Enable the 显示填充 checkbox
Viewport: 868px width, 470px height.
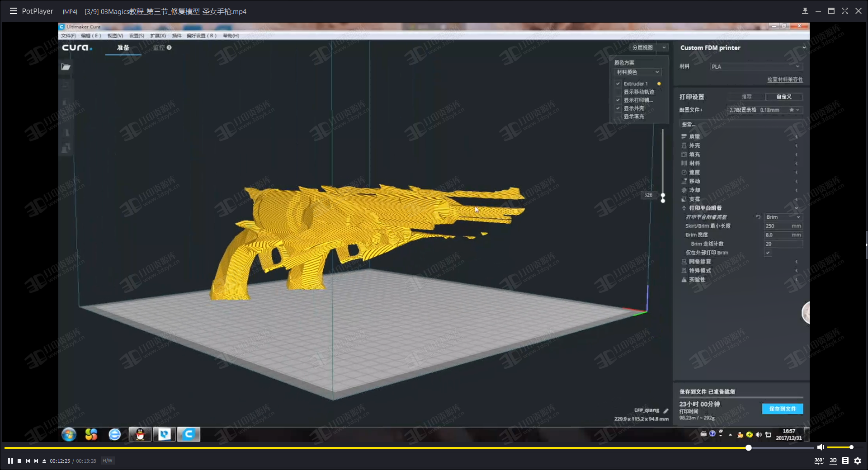point(618,116)
